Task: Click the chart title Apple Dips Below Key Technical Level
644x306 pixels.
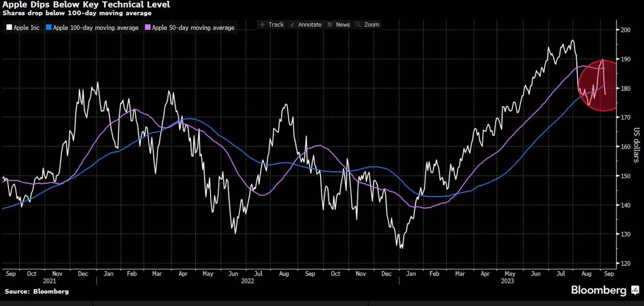Action: click(x=86, y=4)
